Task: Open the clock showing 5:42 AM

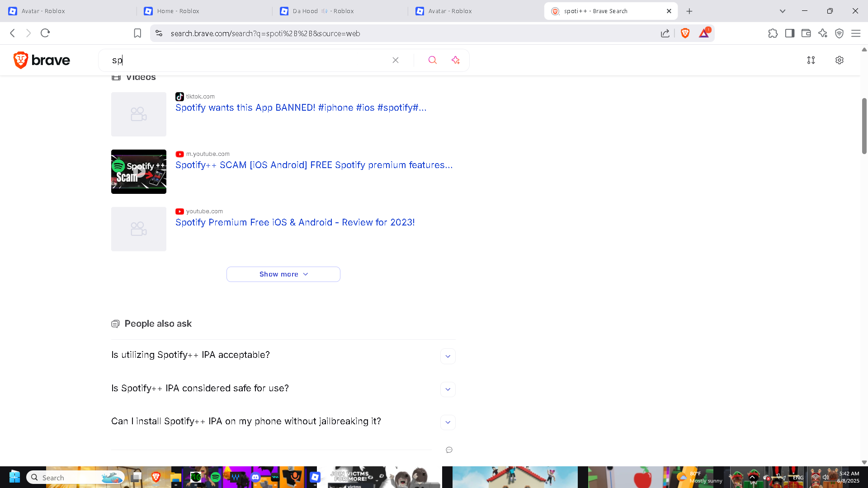Action: 849,477
